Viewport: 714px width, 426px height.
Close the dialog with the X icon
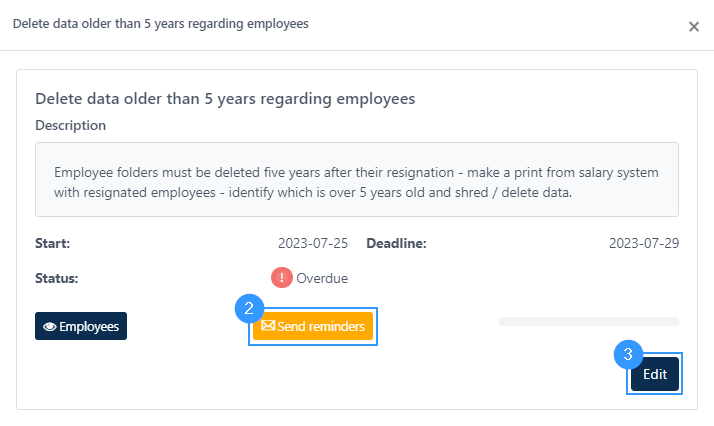[694, 27]
